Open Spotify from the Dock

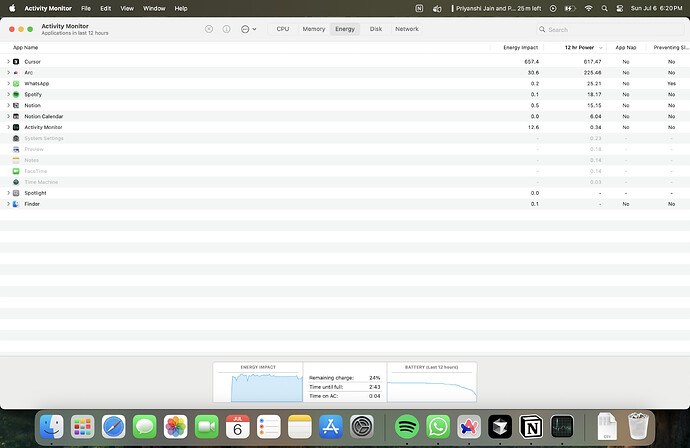[407, 427]
